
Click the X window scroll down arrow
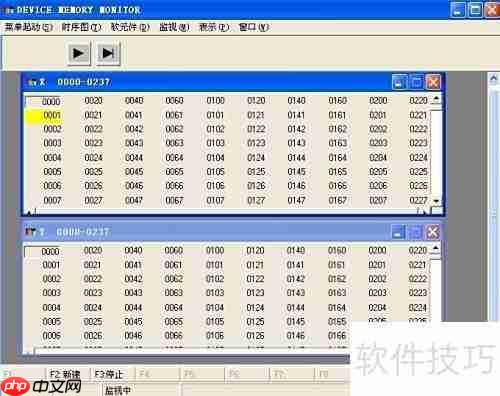point(436,201)
